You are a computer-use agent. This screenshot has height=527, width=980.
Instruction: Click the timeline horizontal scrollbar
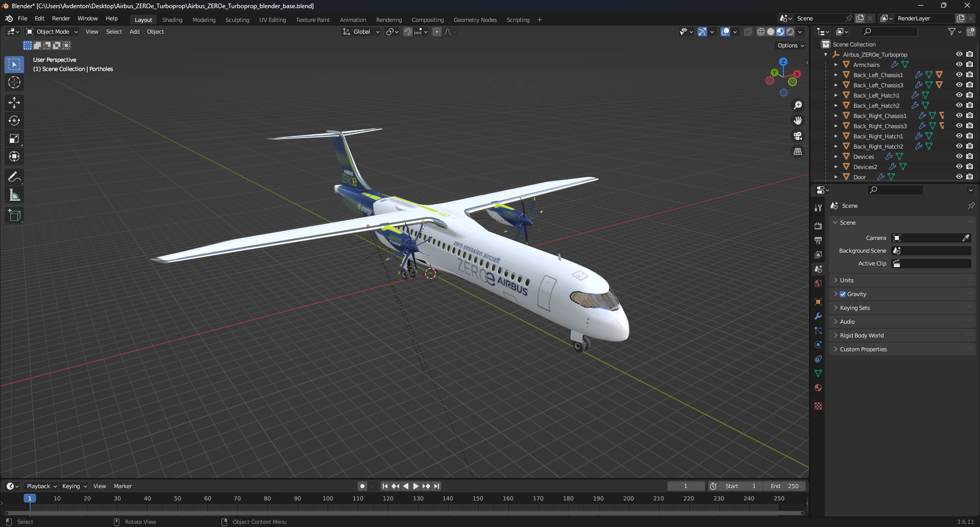pos(404,513)
